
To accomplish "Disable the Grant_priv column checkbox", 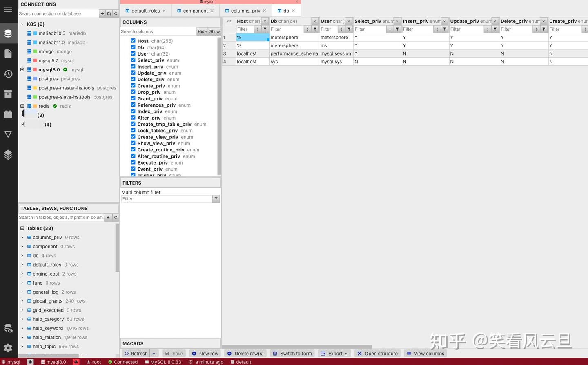I will (133, 98).
